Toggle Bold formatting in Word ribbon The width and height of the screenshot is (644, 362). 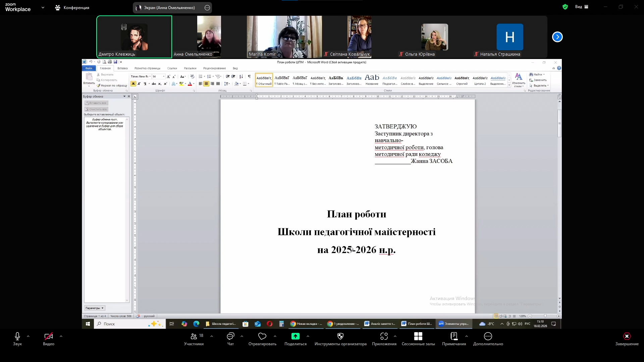[x=133, y=84]
